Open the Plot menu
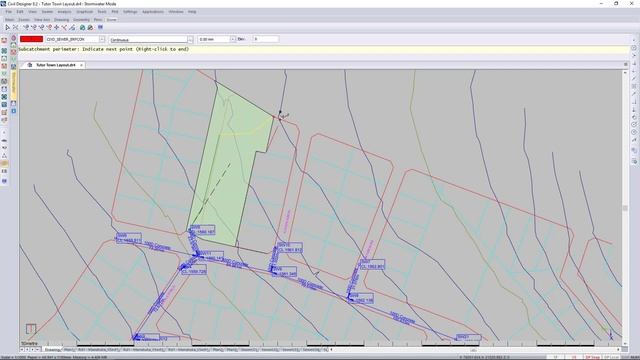This screenshot has width=640, height=360. pos(115,12)
